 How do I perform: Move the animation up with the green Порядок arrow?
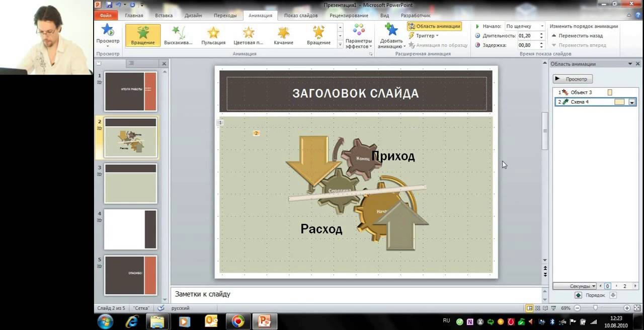(x=578, y=295)
